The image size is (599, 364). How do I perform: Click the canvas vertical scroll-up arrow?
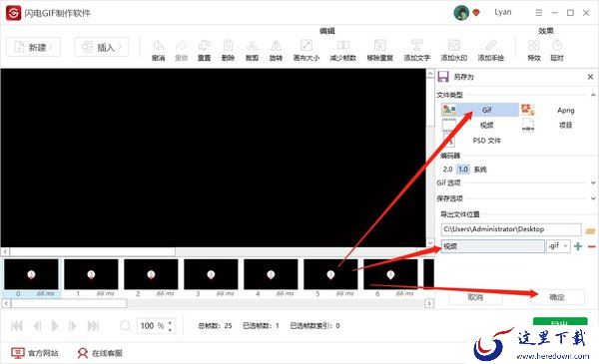[x=430, y=73]
